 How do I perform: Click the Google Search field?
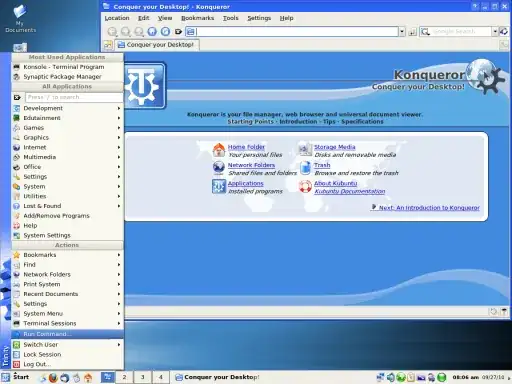pos(461,32)
